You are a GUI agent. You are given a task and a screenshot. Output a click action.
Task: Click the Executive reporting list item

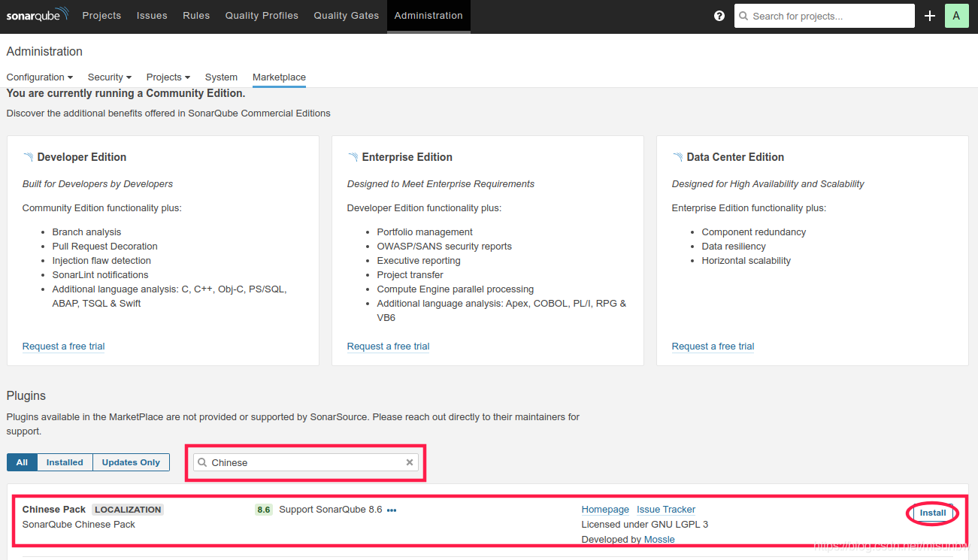419,261
